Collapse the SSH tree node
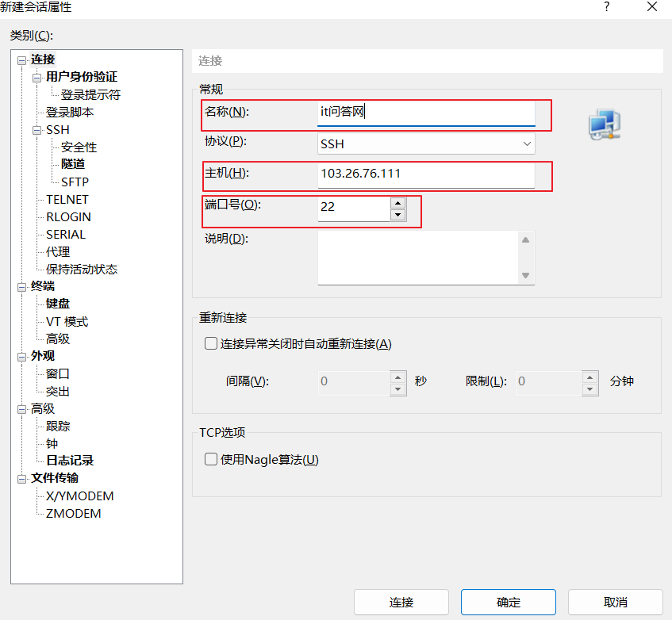This screenshot has width=672, height=620. [36, 130]
